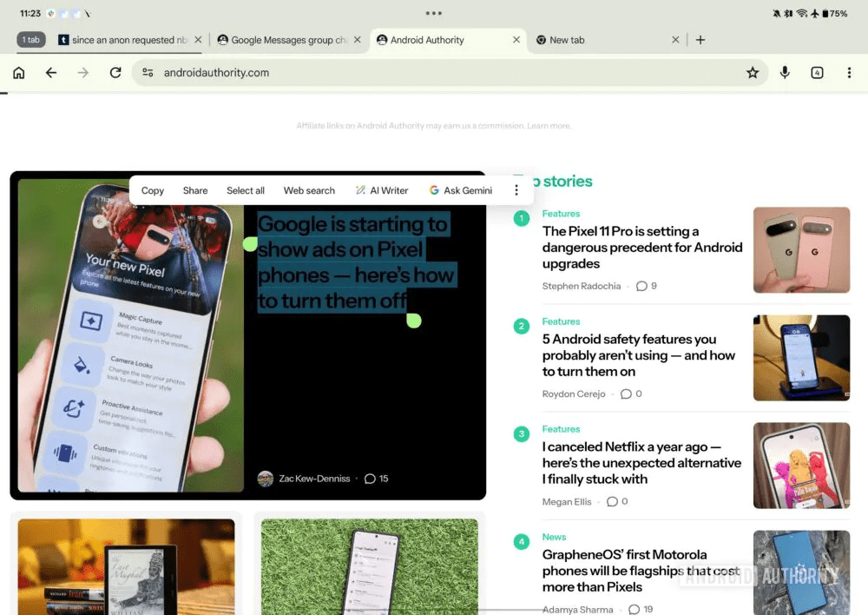The image size is (868, 615).
Task: Open the 15 comments icon on featured story
Action: (x=370, y=479)
